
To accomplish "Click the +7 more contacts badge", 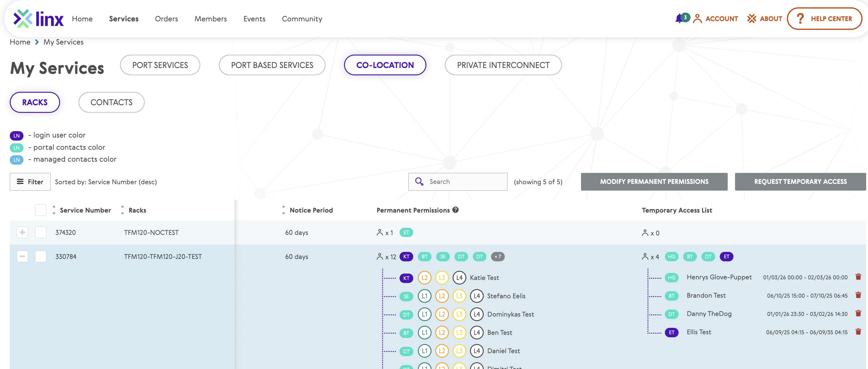I will 497,256.
